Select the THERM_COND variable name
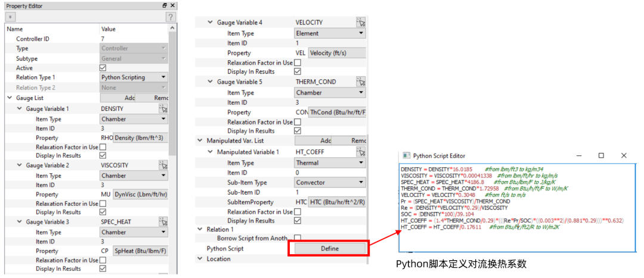 [x=315, y=82]
